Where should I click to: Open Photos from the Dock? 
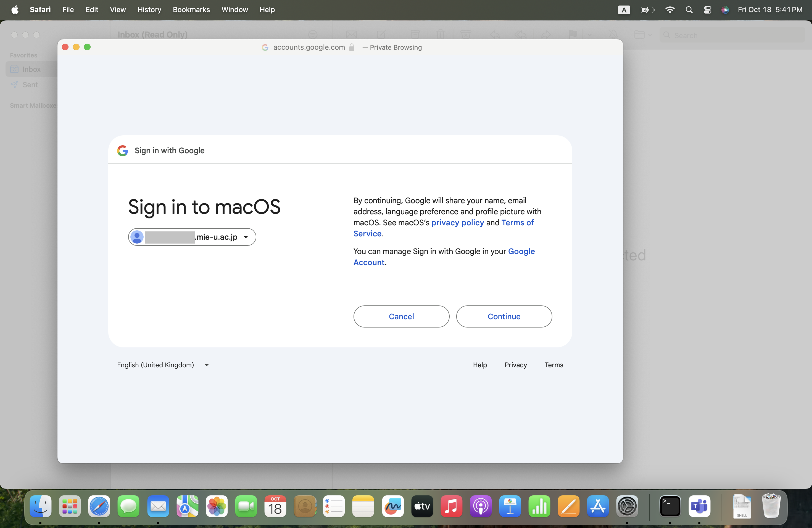[x=217, y=506]
